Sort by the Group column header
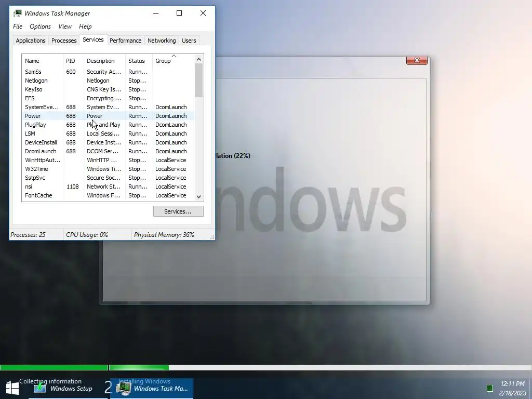Image resolution: width=532 pixels, height=399 pixels. pyautogui.click(x=173, y=61)
